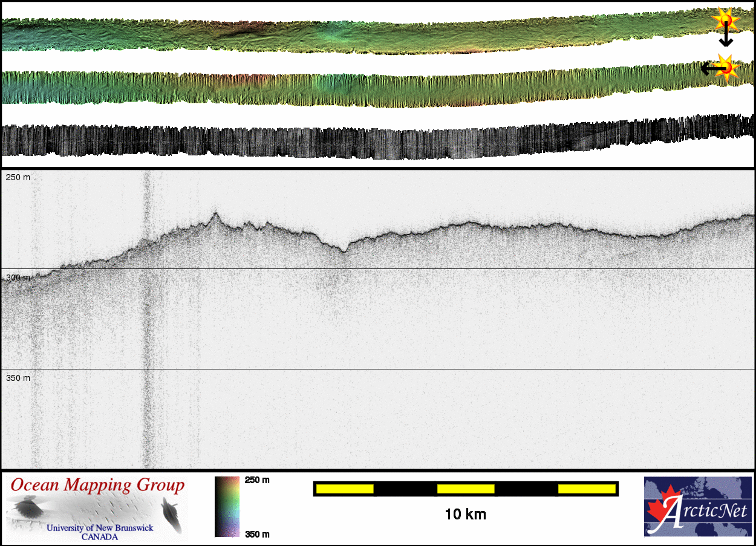Click the downward black arrow below the sun
The image size is (756, 546).
point(726,37)
